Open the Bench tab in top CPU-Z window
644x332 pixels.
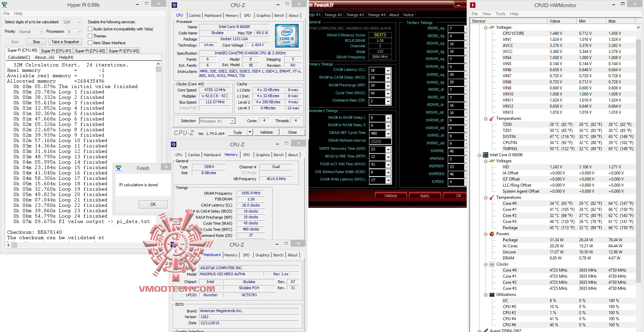(279, 16)
